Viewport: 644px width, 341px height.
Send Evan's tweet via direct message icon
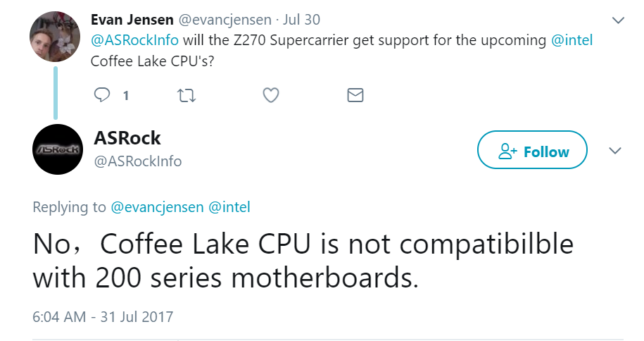pyautogui.click(x=355, y=95)
